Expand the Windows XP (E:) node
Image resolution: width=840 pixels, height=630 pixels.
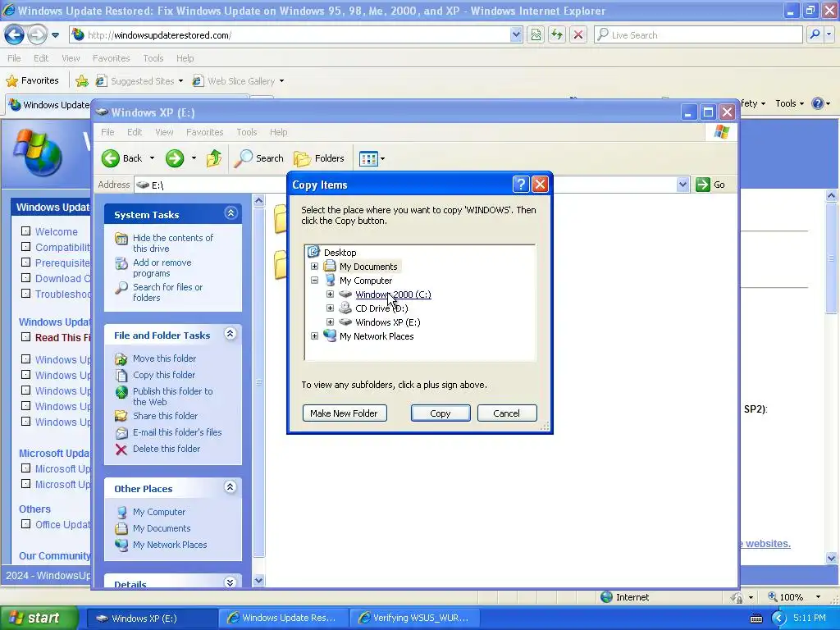330,322
